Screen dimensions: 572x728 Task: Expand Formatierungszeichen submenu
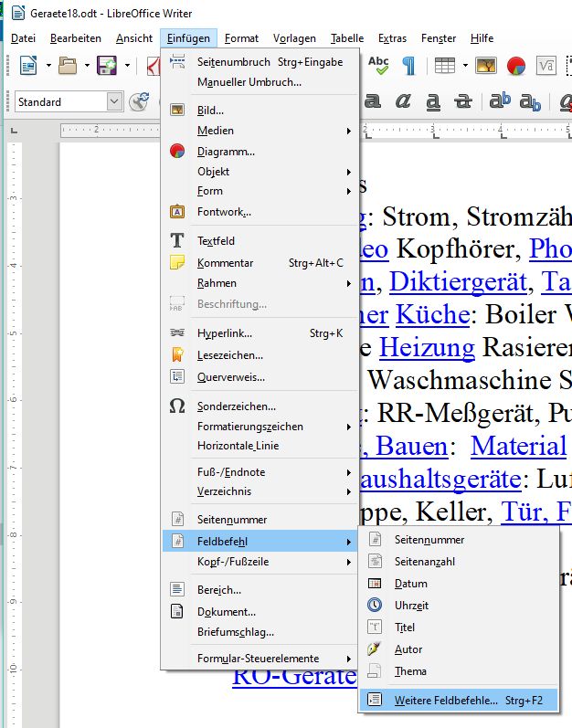click(260, 427)
